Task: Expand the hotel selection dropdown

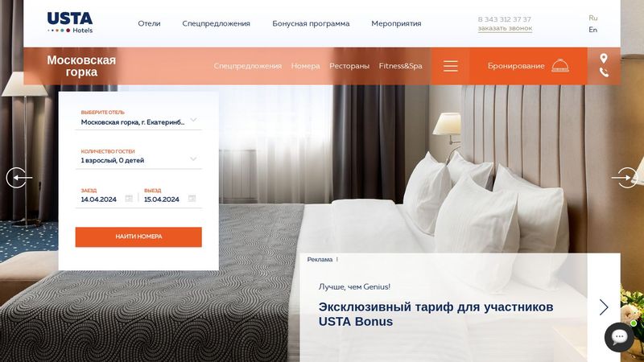Action: coord(193,120)
